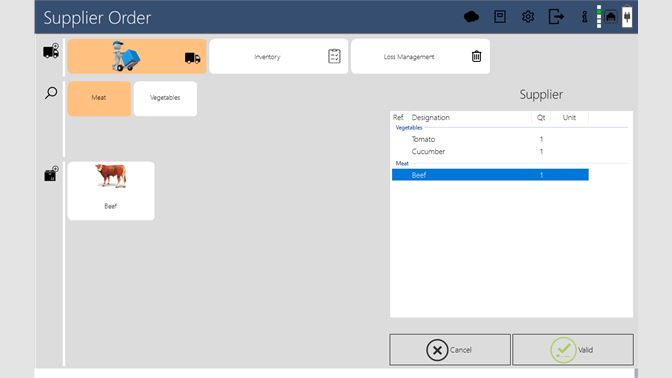Click the Meat group header in list

click(402, 163)
